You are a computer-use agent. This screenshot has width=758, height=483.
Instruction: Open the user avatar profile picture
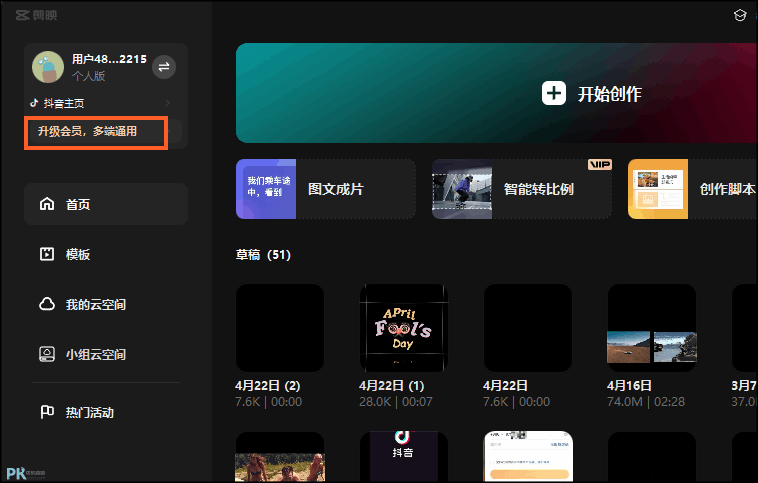[x=48, y=67]
